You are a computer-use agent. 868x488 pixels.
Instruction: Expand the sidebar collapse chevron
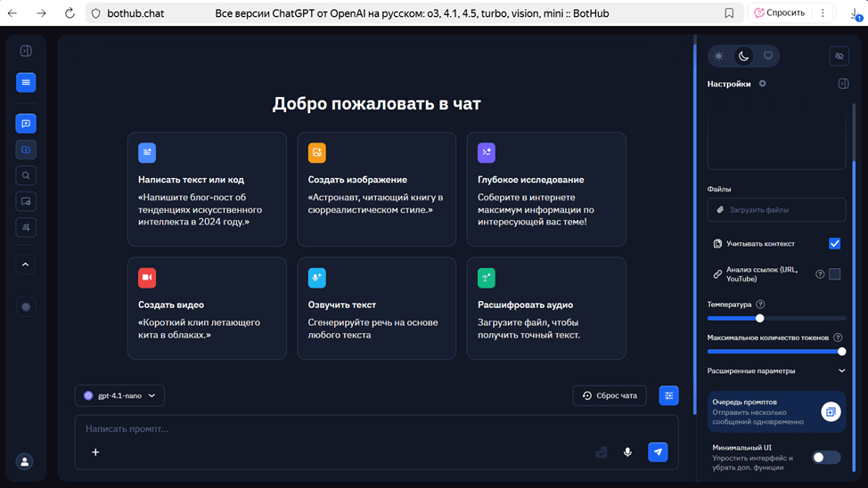coord(26,264)
